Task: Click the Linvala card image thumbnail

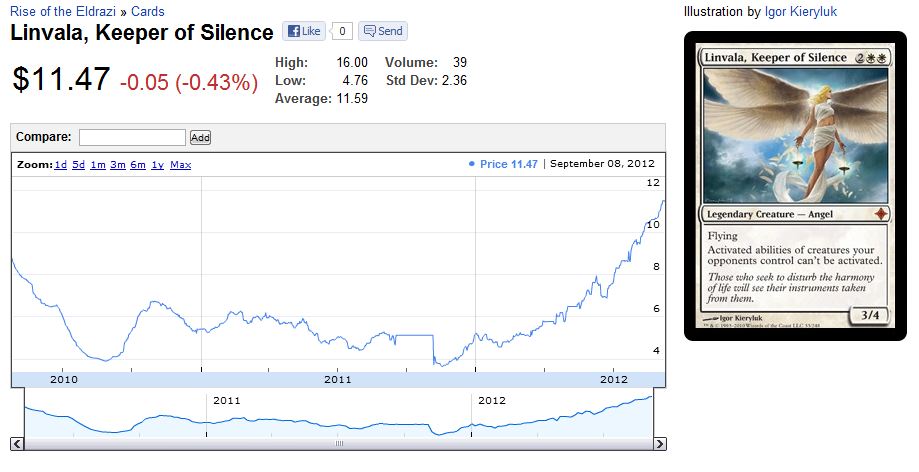Action: (795, 186)
